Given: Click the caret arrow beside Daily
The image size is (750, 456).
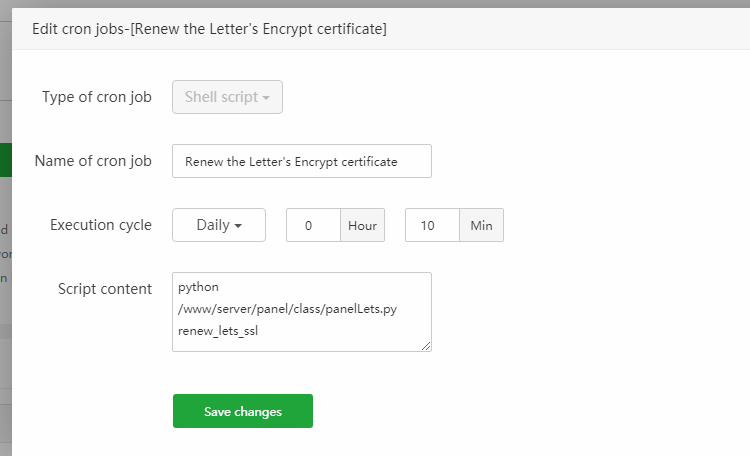Looking at the screenshot, I should point(238,226).
